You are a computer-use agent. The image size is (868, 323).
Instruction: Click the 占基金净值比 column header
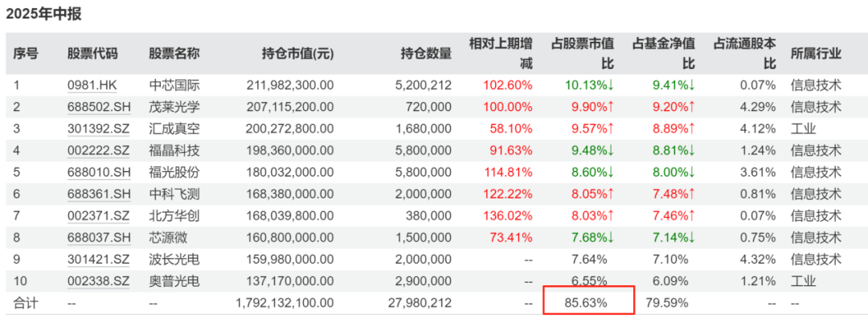point(664,54)
